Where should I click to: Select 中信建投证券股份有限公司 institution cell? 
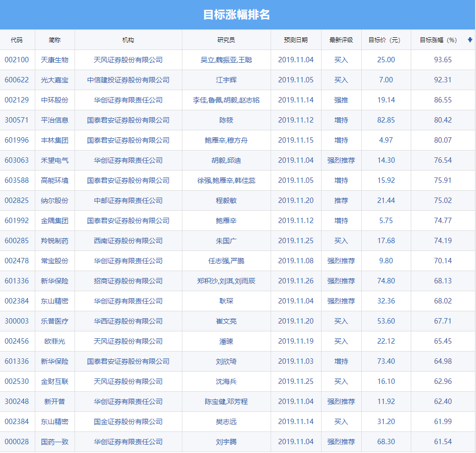click(x=128, y=80)
